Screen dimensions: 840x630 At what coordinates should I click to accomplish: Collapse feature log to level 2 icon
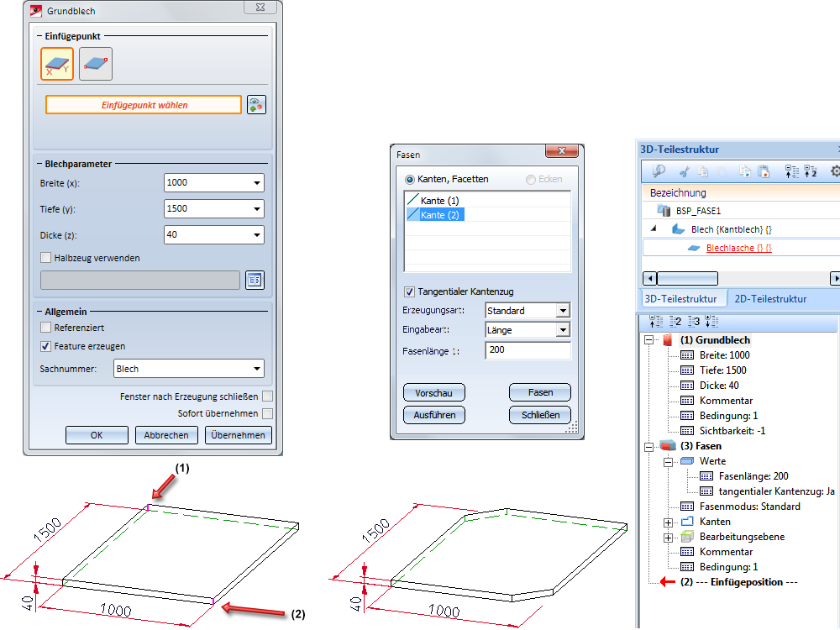click(675, 323)
